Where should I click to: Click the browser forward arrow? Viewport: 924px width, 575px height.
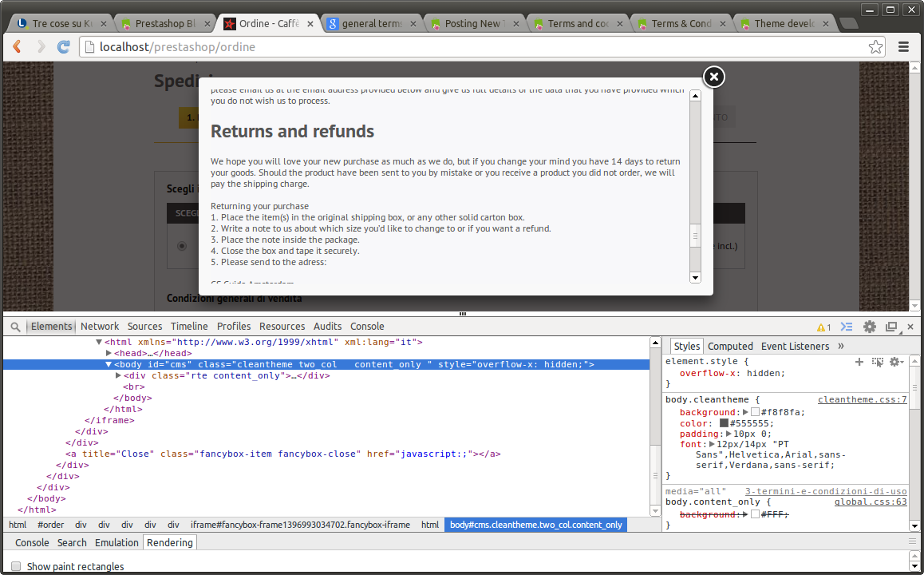41,46
